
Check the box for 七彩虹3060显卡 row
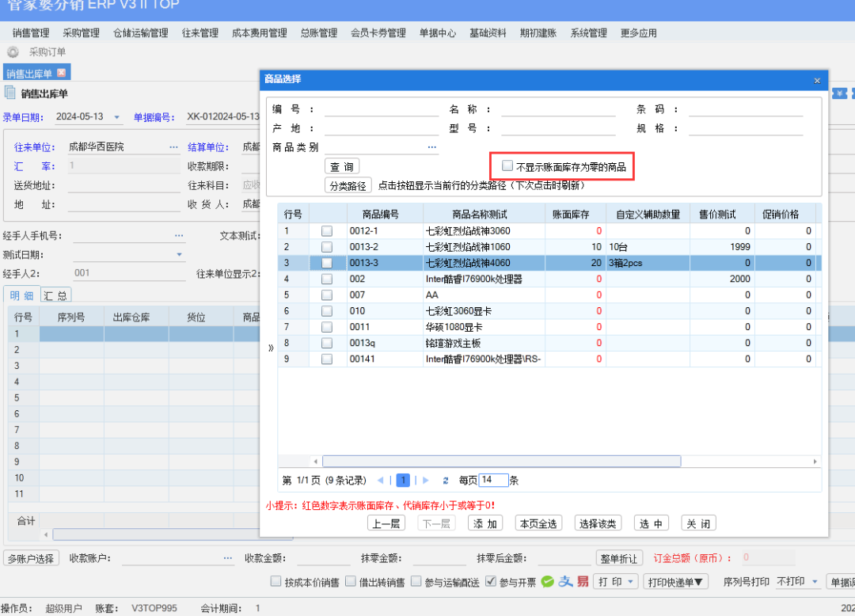coord(327,311)
